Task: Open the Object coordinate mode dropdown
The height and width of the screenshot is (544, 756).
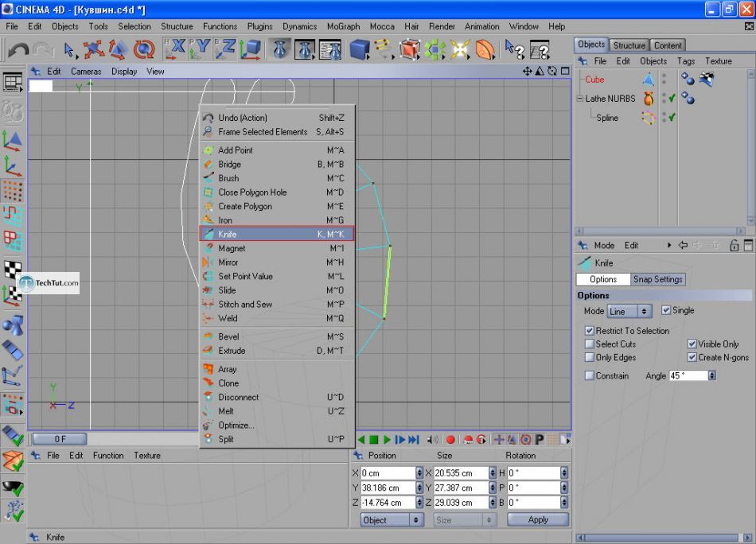Action: pyautogui.click(x=392, y=520)
